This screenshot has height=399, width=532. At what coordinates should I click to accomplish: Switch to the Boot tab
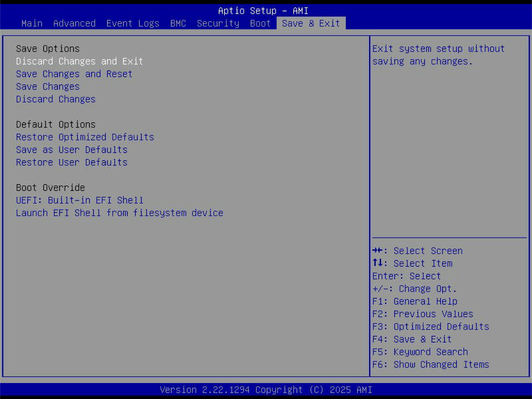point(260,23)
